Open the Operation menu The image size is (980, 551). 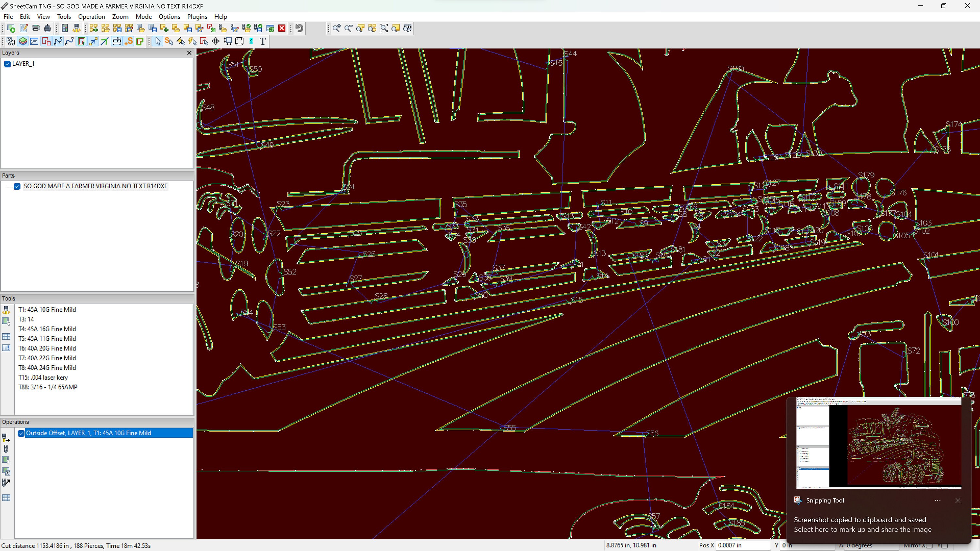(91, 17)
